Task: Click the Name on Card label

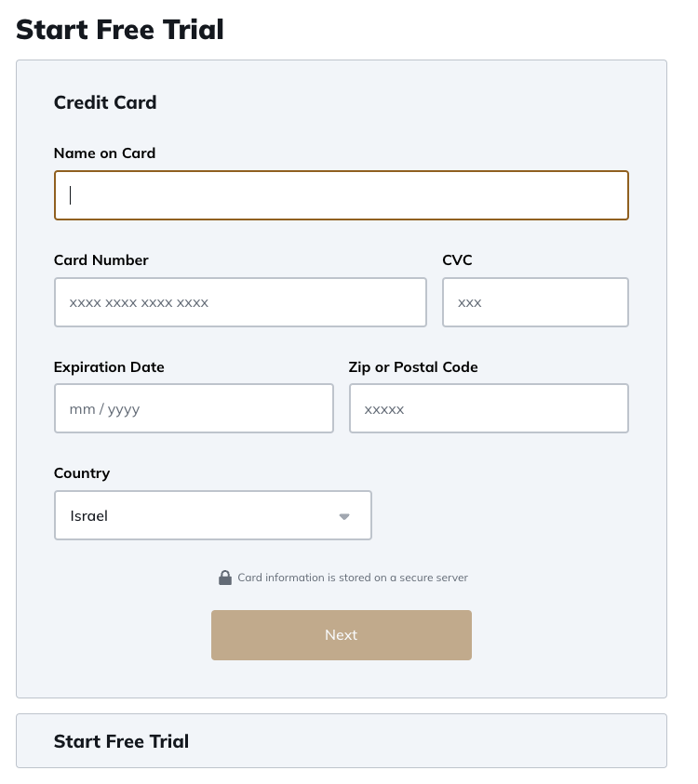Action: pyautogui.click(x=104, y=153)
